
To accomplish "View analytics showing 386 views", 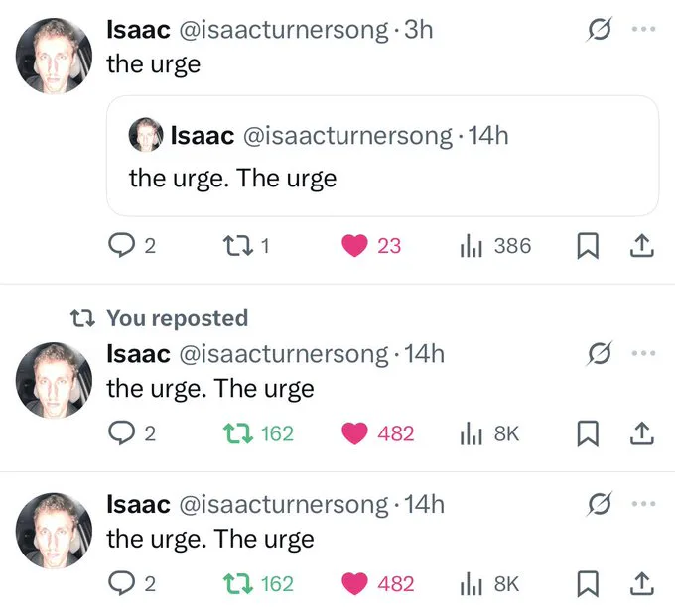I will click(x=495, y=246).
